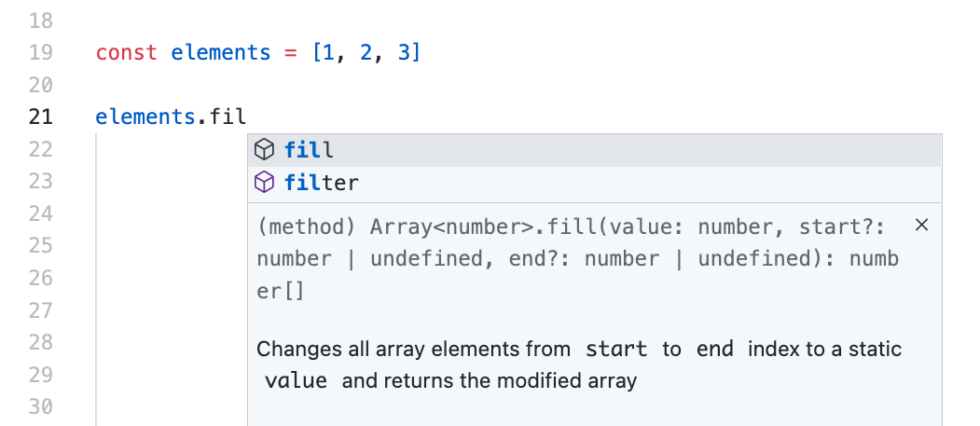Click line number 25 in the gutter
The image size is (980, 426).
pos(41,245)
